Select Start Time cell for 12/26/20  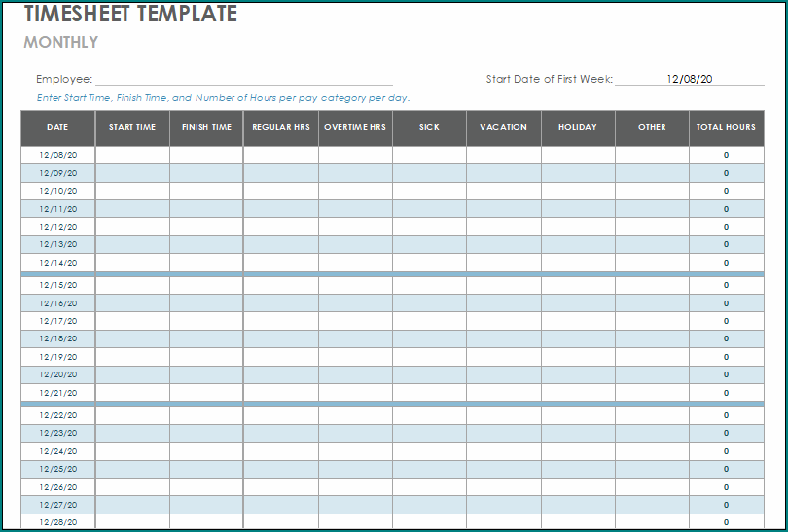pyautogui.click(x=132, y=487)
